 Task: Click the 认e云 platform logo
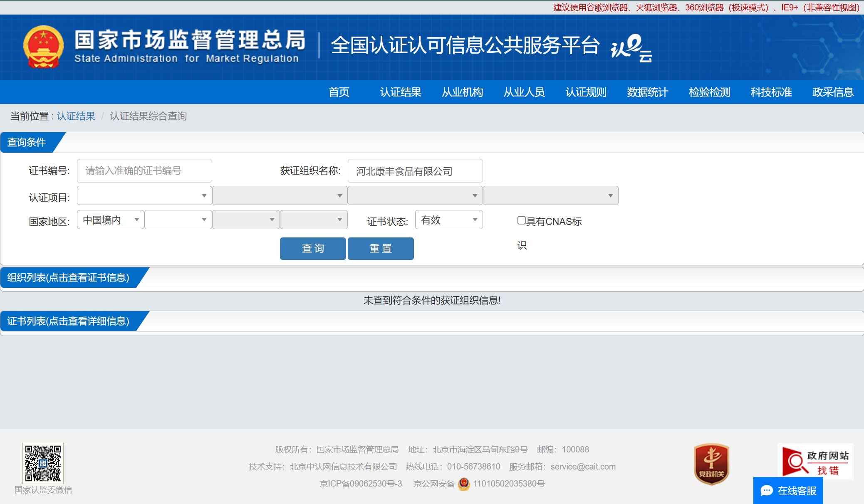(631, 48)
